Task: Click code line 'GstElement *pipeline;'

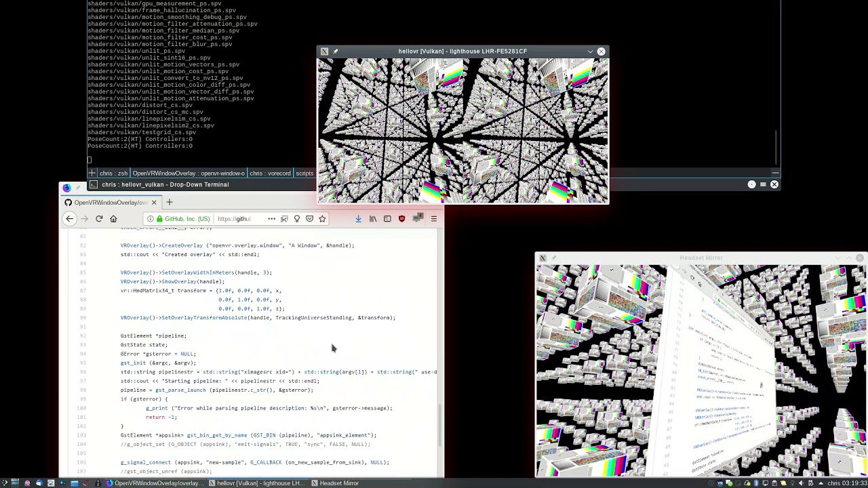Action: (153, 335)
